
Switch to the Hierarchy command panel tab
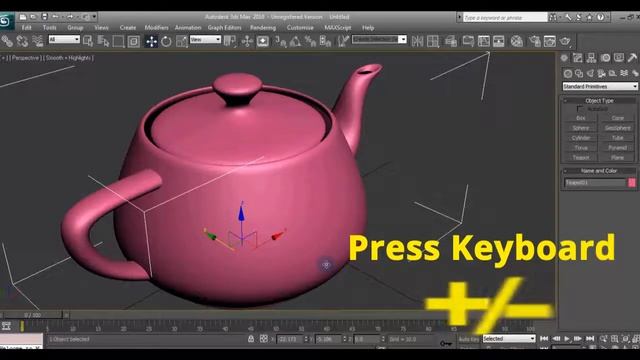click(x=591, y=58)
